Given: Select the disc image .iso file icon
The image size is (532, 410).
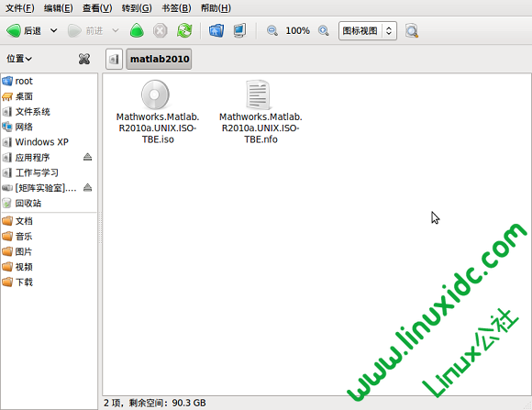Looking at the screenshot, I should click(x=155, y=94).
